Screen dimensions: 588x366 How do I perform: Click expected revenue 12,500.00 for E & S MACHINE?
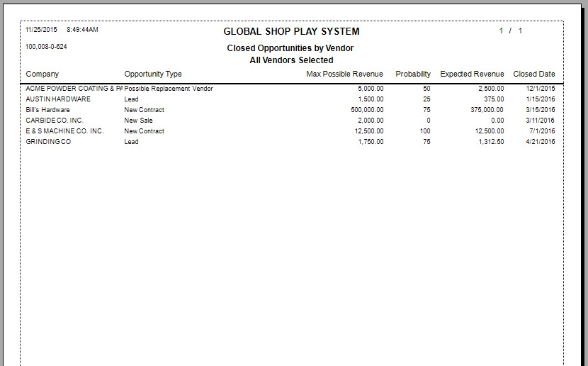(490, 131)
